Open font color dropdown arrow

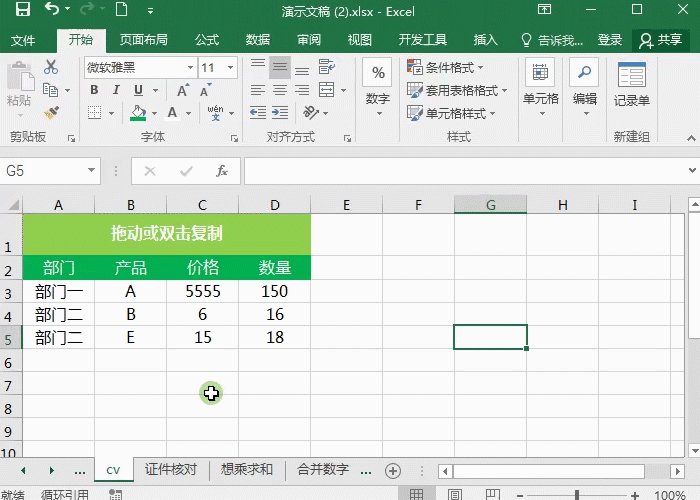188,113
